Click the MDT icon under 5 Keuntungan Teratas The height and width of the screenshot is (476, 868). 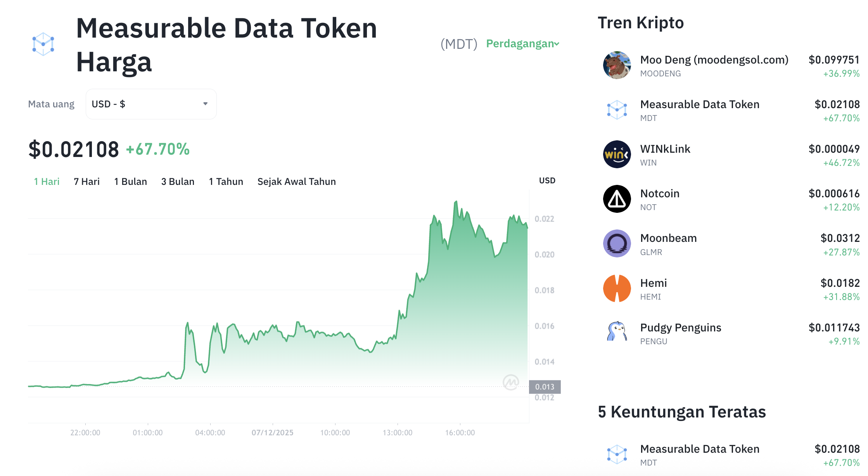(x=617, y=454)
